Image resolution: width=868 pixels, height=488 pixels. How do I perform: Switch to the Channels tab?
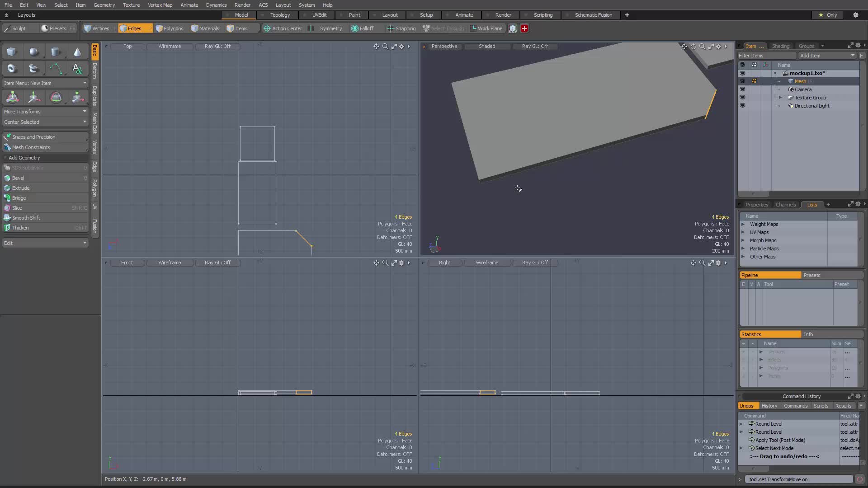(785, 205)
